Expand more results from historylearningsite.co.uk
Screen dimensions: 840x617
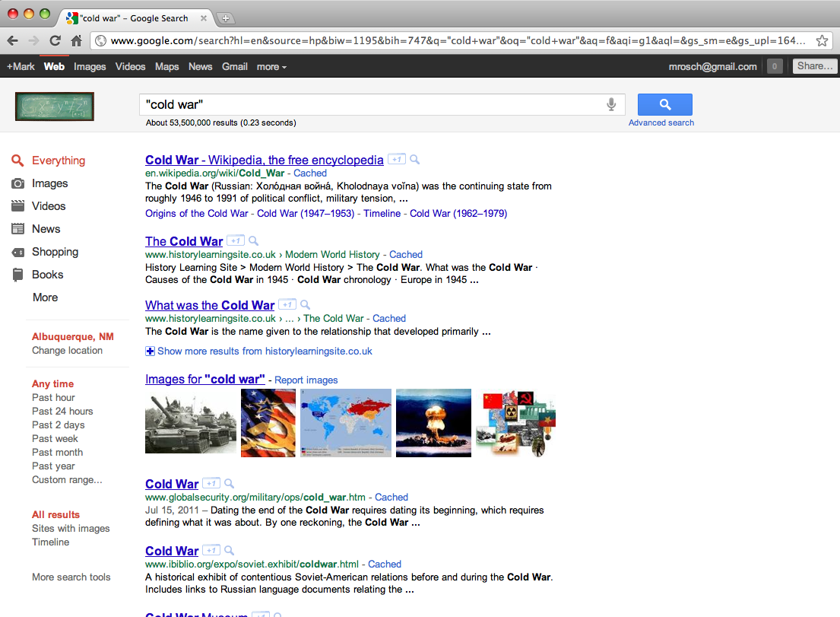click(258, 351)
